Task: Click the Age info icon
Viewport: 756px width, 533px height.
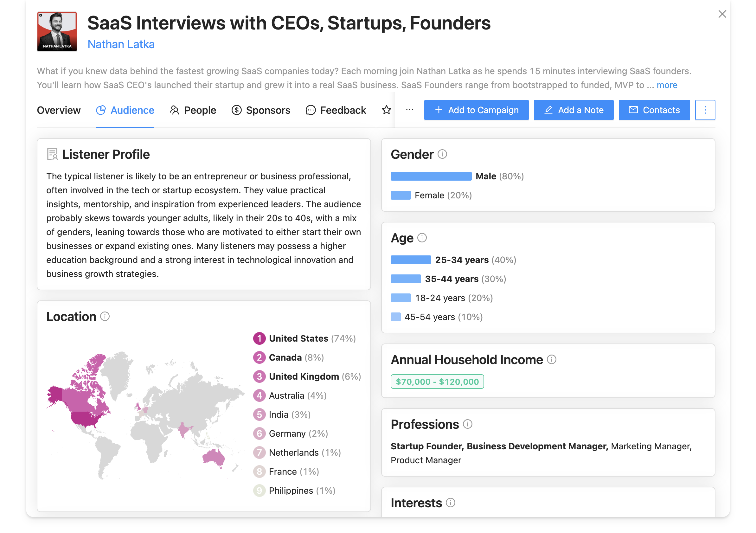Action: [422, 238]
